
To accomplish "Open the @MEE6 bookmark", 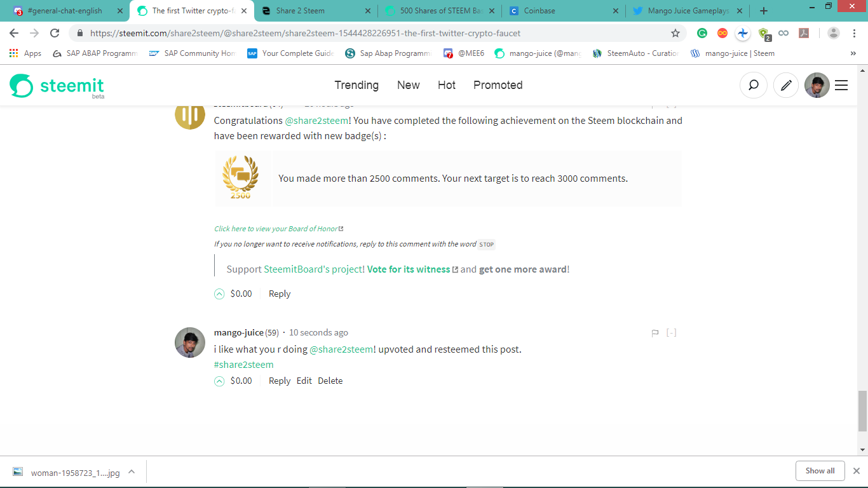I will point(464,53).
